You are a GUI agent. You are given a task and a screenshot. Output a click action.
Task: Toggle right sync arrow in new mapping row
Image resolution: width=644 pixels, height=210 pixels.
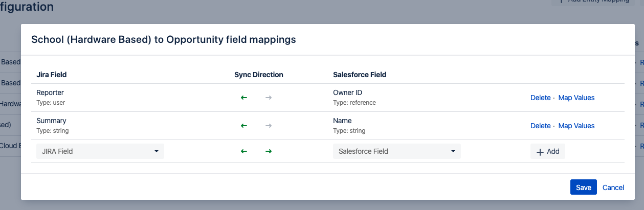point(269,151)
